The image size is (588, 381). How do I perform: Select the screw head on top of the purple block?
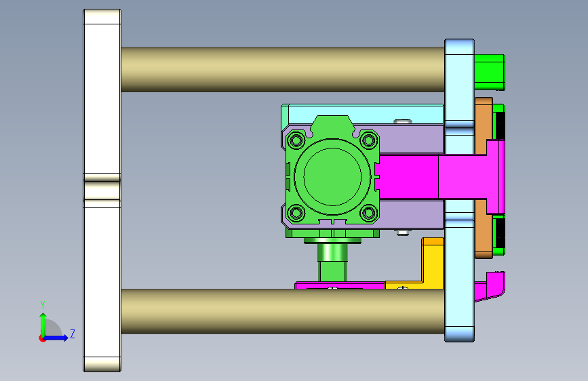click(x=403, y=121)
